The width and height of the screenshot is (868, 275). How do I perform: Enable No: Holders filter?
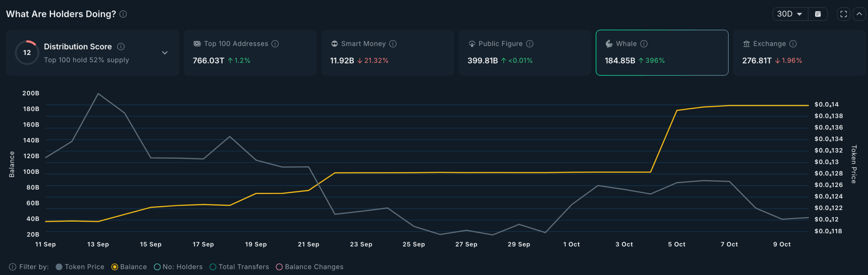178,267
